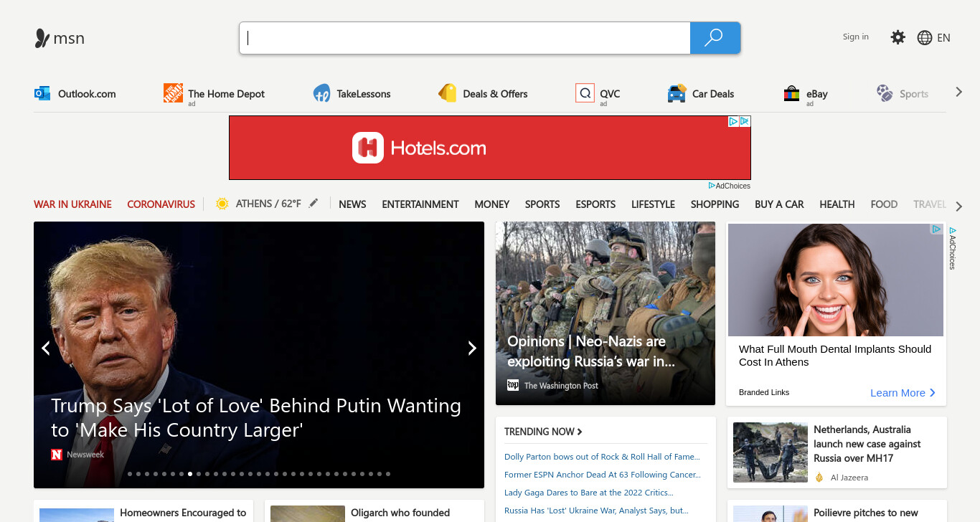Open the Esports section
This screenshot has height=522, width=980.
(x=595, y=204)
